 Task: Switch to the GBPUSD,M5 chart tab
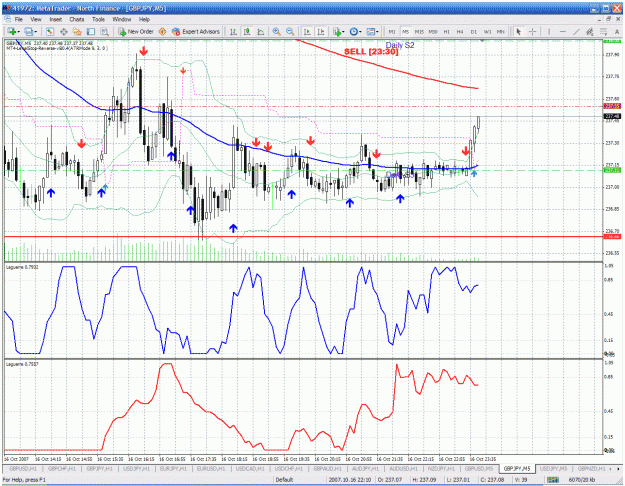[x=479, y=469]
